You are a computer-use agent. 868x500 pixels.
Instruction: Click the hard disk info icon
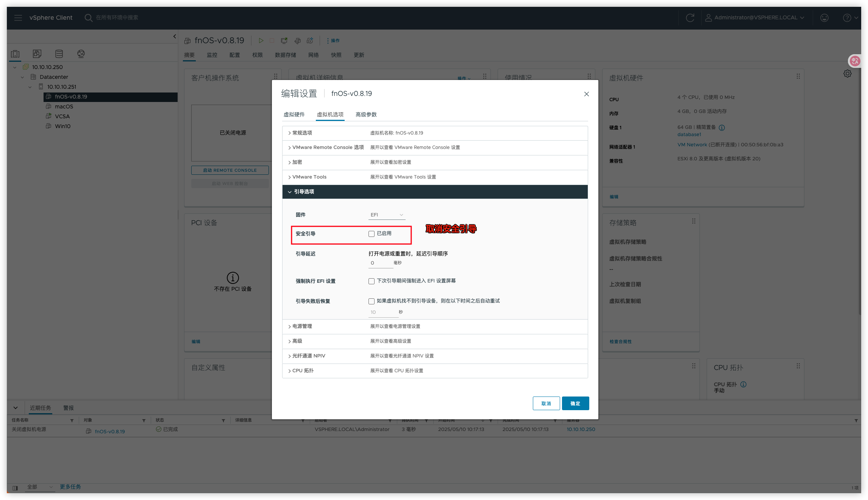[x=722, y=127]
